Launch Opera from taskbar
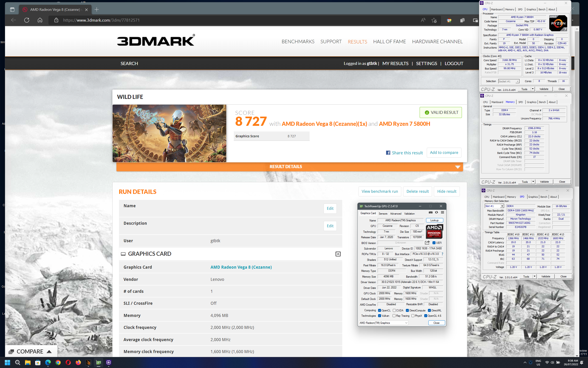This screenshot has width=588, height=368. tap(68, 362)
